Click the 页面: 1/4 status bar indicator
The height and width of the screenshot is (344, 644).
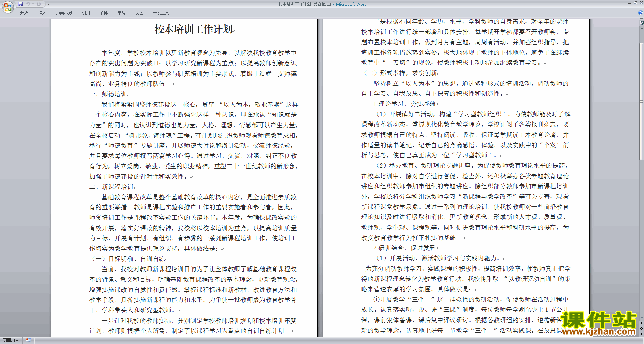(x=11, y=340)
